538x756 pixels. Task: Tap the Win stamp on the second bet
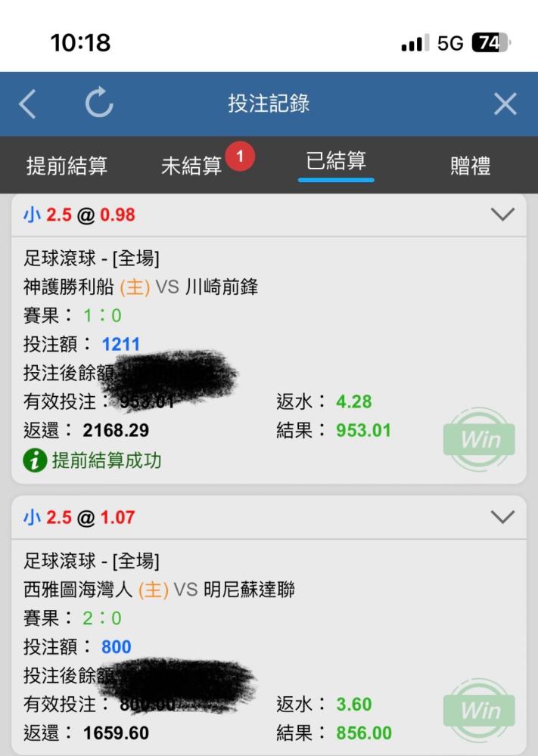point(479,710)
